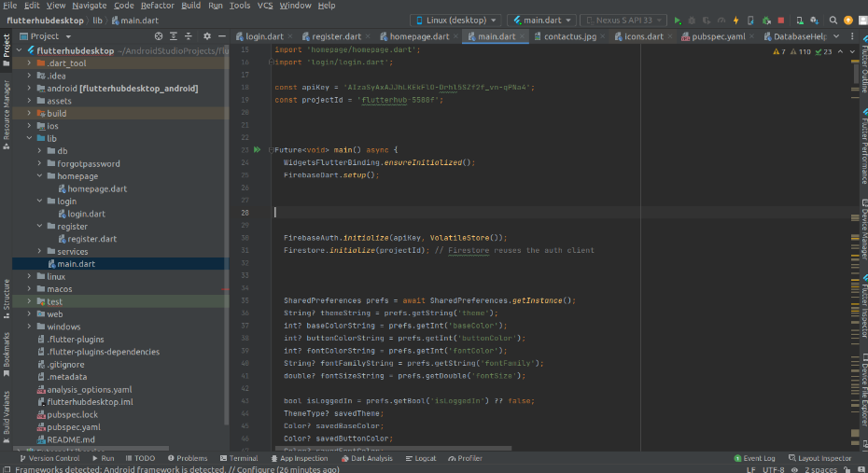Image resolution: width=868 pixels, height=473 pixels.
Task: Expand the assets folder in project tree
Action: click(x=28, y=101)
